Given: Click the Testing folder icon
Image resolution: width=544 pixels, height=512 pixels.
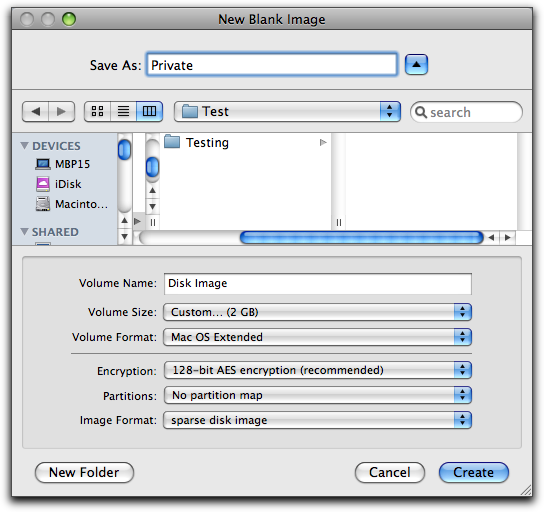Looking at the screenshot, I should [x=172, y=142].
